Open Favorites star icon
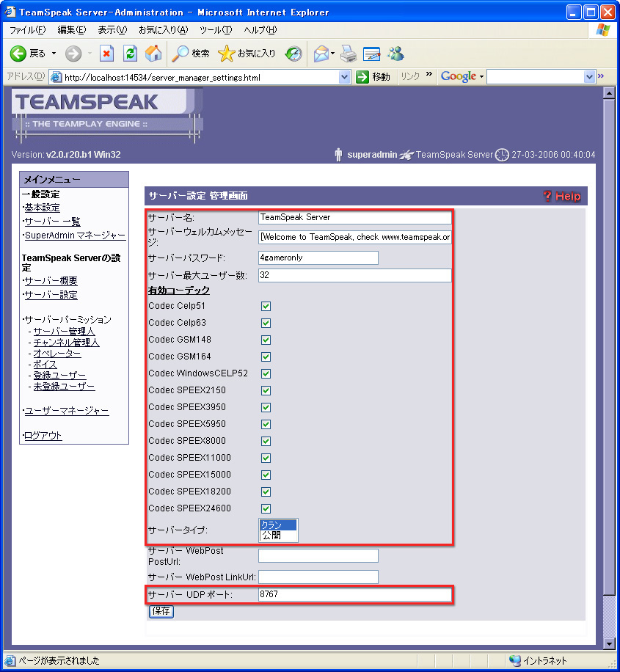Image resolution: width=620 pixels, height=672 pixels. pos(227,54)
